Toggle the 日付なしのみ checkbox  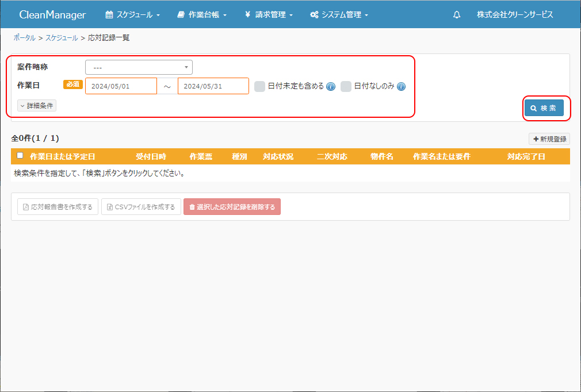tap(346, 86)
